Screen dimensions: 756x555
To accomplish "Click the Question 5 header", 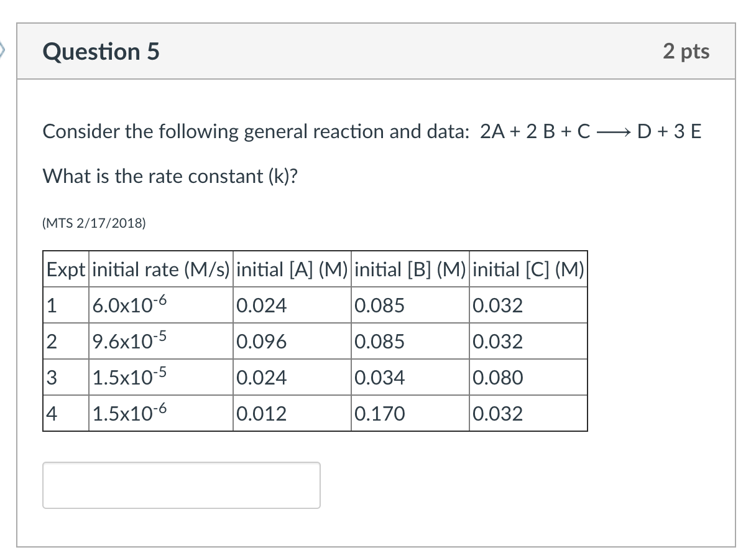I will click(100, 52).
